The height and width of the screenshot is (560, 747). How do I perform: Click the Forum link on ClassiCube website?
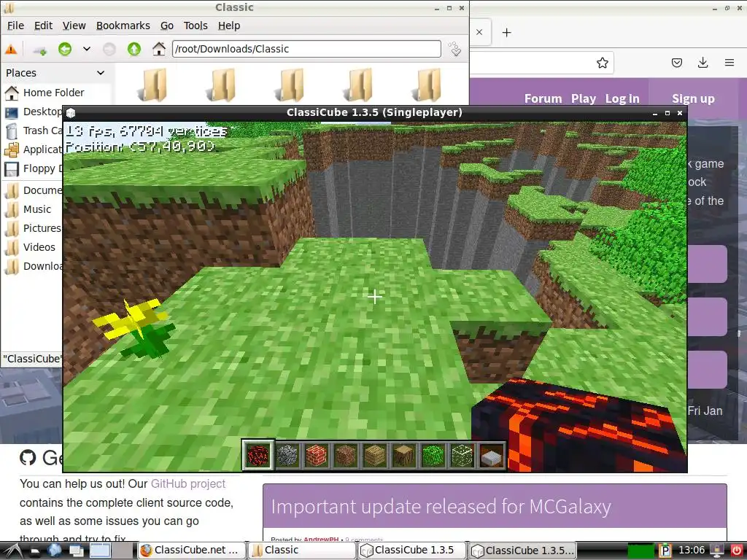point(543,98)
